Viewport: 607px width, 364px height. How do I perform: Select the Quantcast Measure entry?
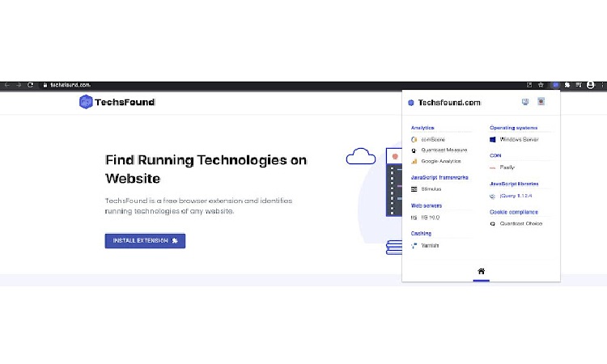444,150
